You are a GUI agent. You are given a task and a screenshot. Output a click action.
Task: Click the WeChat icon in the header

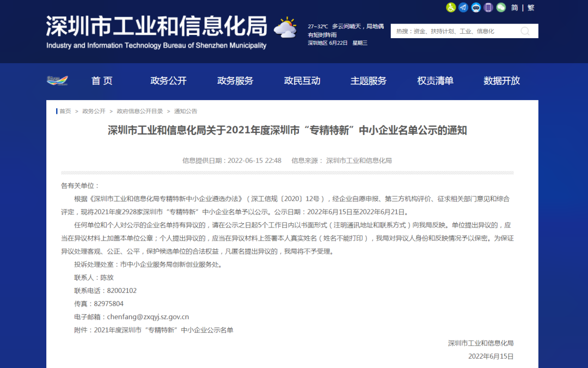point(501,8)
